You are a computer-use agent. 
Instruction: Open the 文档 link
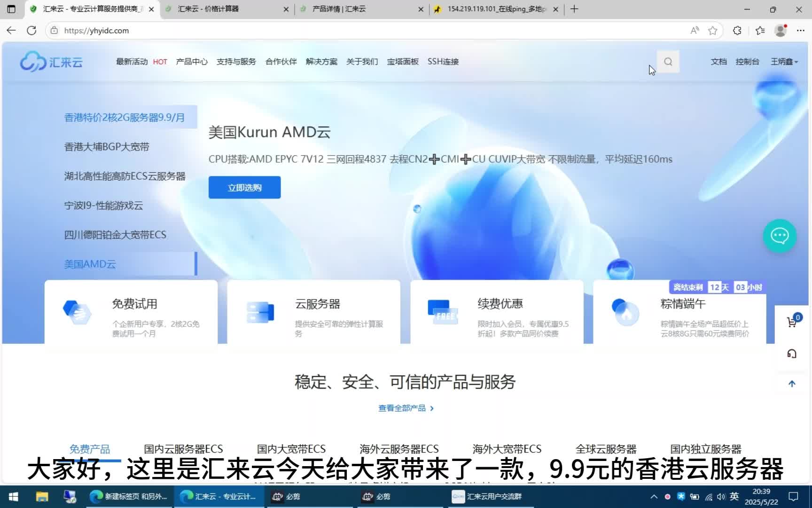(718, 62)
